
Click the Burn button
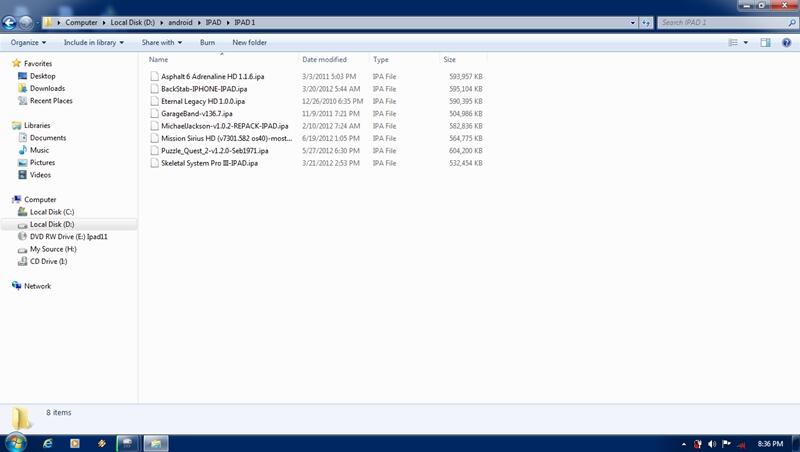point(207,42)
